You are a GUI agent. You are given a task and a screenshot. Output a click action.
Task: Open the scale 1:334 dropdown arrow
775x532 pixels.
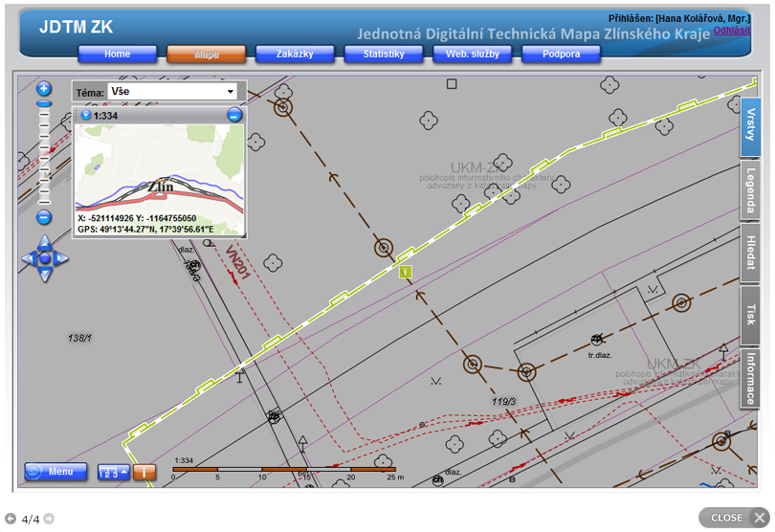(85, 116)
